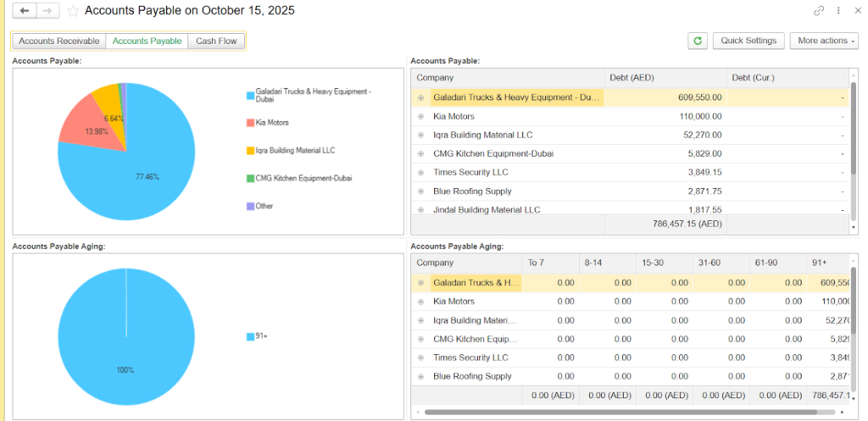
Task: Expand Kia Motors row in debt table
Action: pyautogui.click(x=420, y=116)
